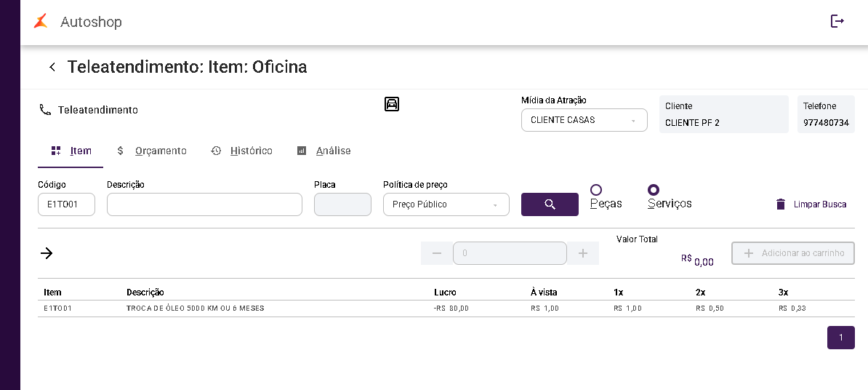
Task: Click the Descrição input field
Action: point(204,204)
